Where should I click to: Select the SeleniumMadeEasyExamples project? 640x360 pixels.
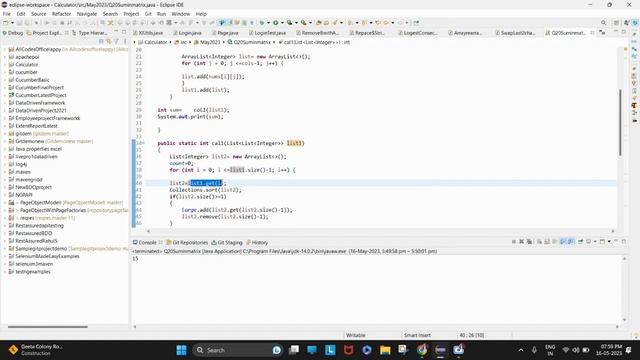click(x=47, y=256)
